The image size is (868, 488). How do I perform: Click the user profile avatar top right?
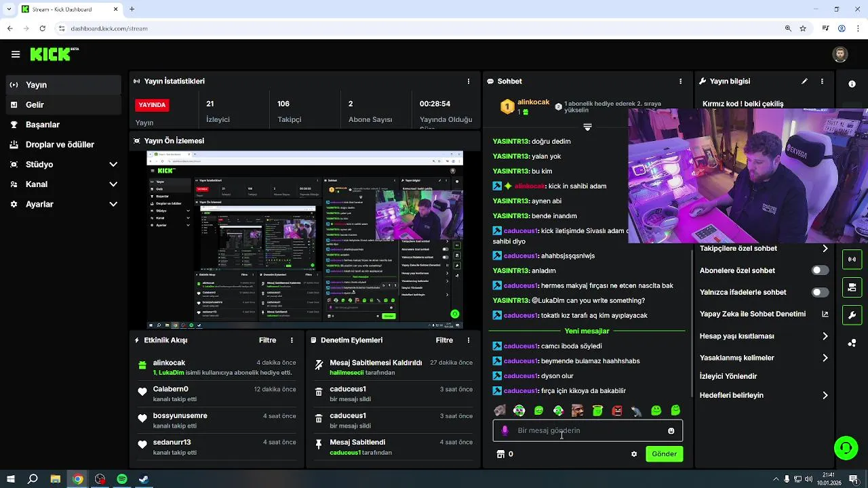pyautogui.click(x=840, y=54)
